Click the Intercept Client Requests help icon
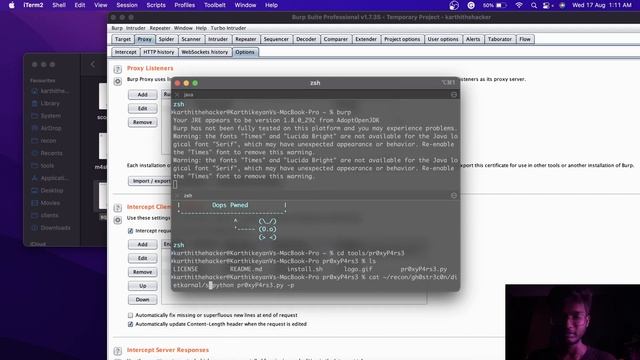The width and height of the screenshot is (640, 360). click(118, 208)
